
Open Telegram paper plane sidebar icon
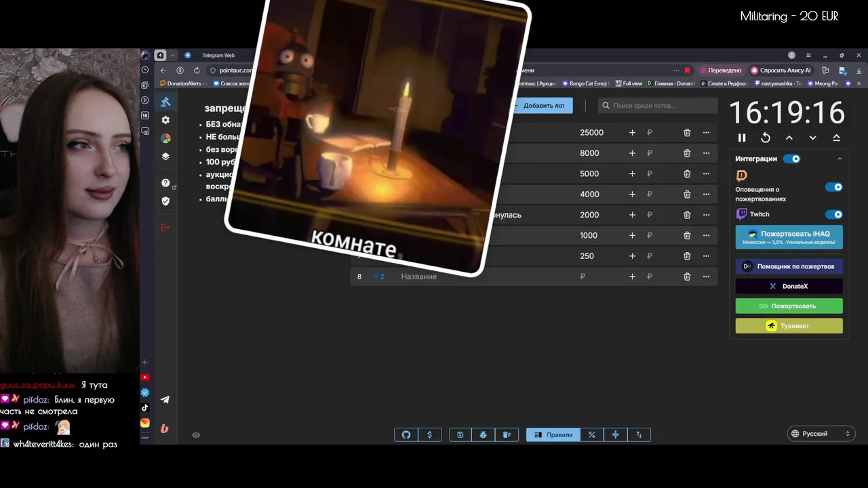165,400
